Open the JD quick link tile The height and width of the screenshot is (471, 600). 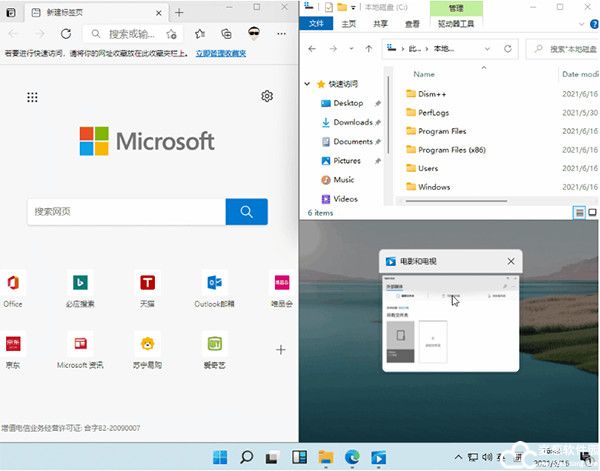coord(13,350)
